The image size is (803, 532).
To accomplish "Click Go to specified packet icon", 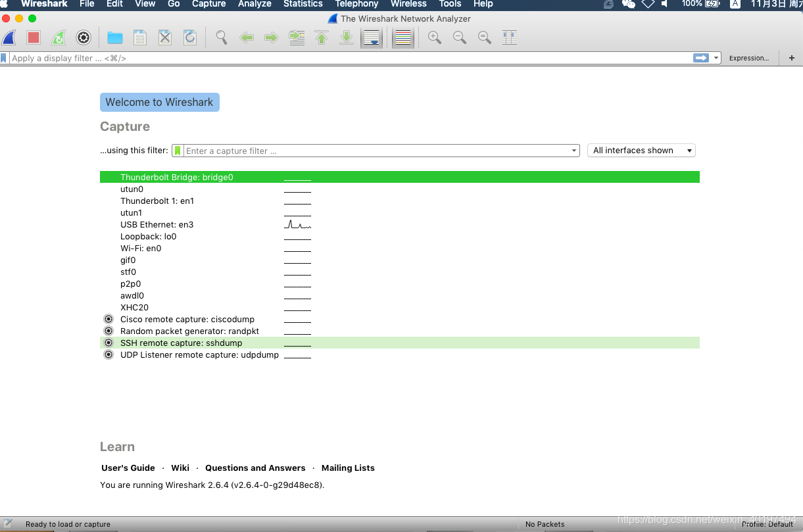I will tap(297, 37).
